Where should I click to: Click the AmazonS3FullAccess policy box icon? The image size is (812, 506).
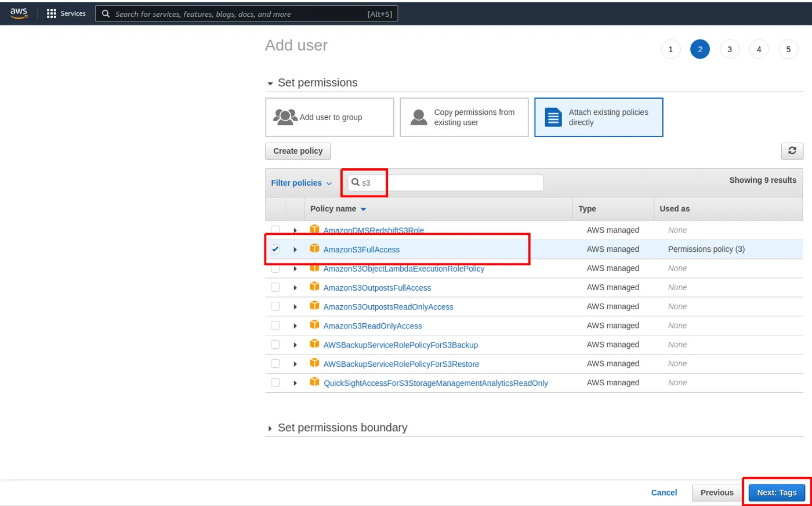tap(314, 248)
